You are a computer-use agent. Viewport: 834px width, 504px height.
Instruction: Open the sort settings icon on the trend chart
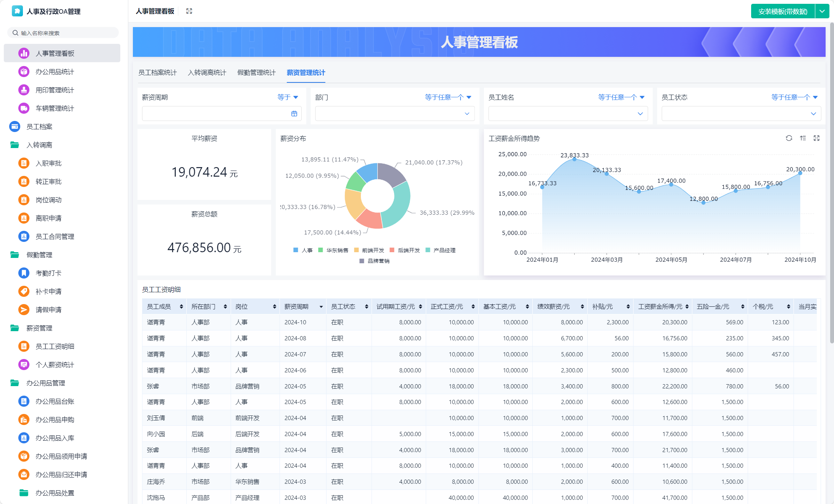click(x=803, y=138)
